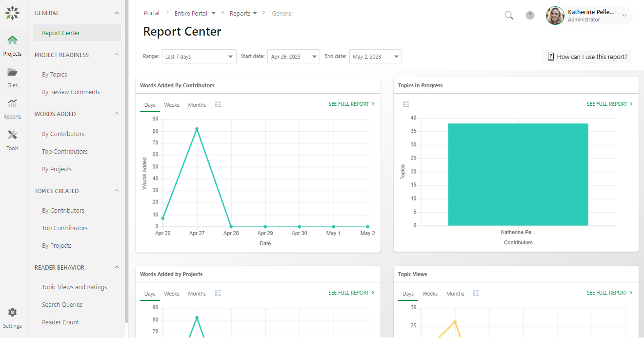Click the search magnifier icon
Viewport: 644px width, 338px height.
point(509,16)
